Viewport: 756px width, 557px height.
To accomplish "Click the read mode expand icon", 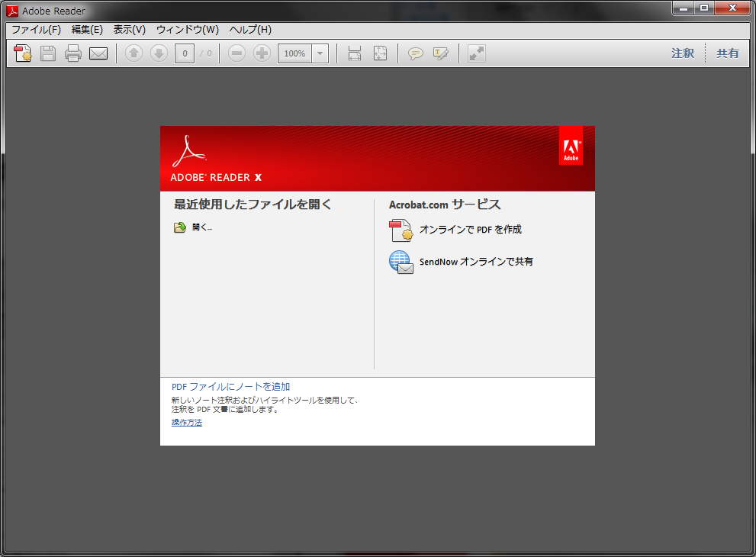I will click(477, 53).
